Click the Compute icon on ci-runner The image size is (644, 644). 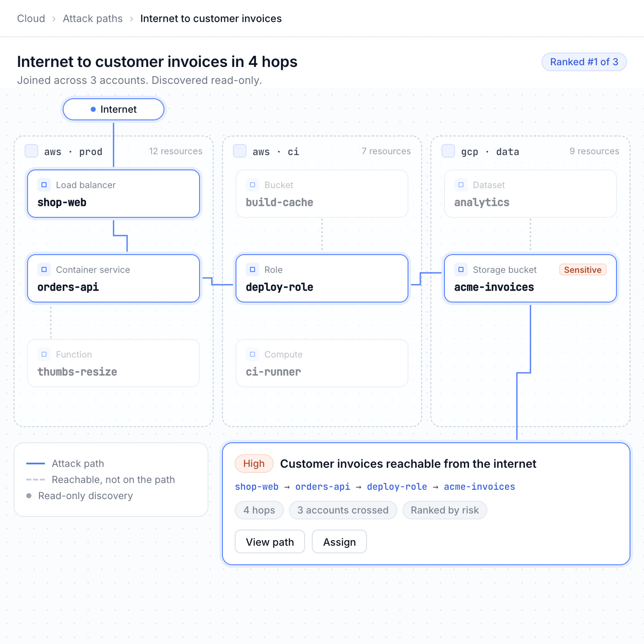click(253, 354)
